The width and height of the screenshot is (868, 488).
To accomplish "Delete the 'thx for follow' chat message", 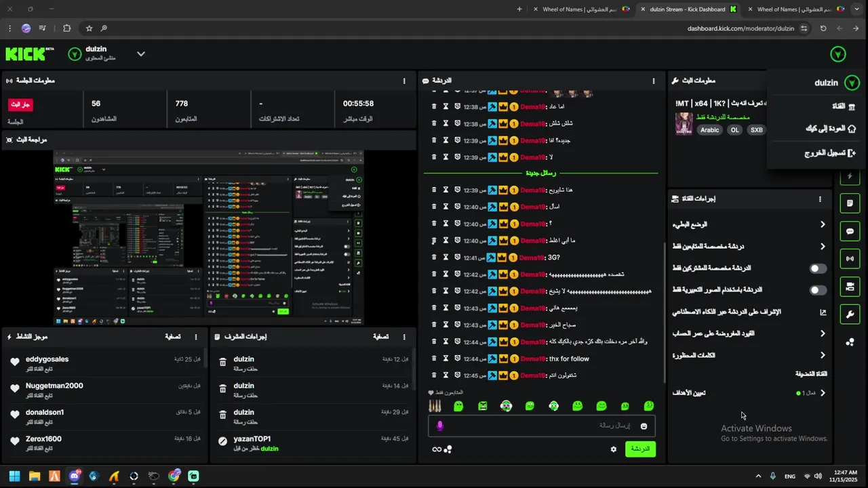I will coord(434,359).
